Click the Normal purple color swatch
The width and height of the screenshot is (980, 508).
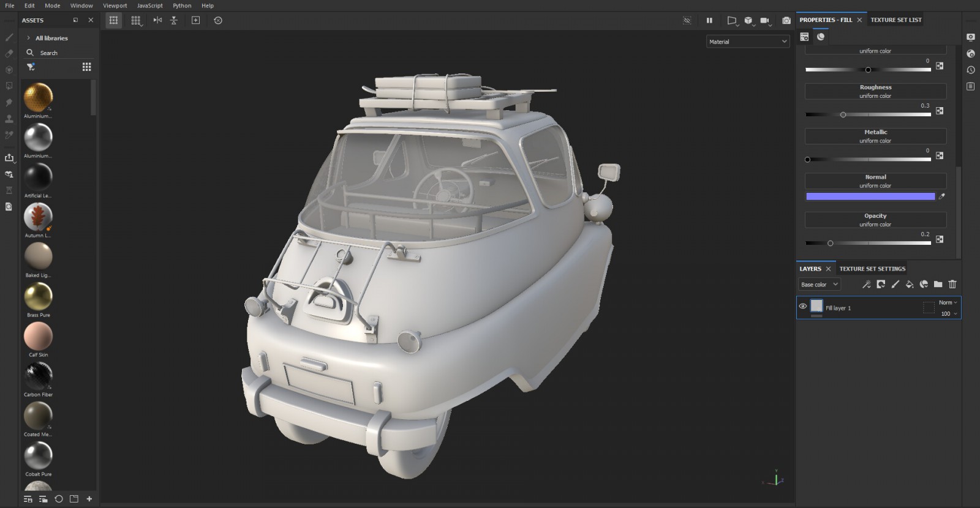coord(870,196)
